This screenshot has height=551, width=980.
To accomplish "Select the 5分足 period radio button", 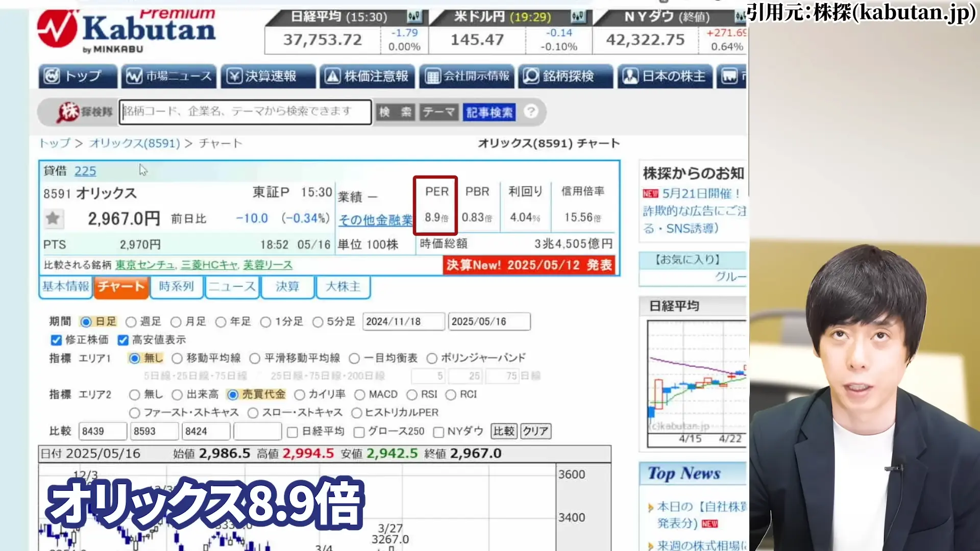I will point(318,322).
